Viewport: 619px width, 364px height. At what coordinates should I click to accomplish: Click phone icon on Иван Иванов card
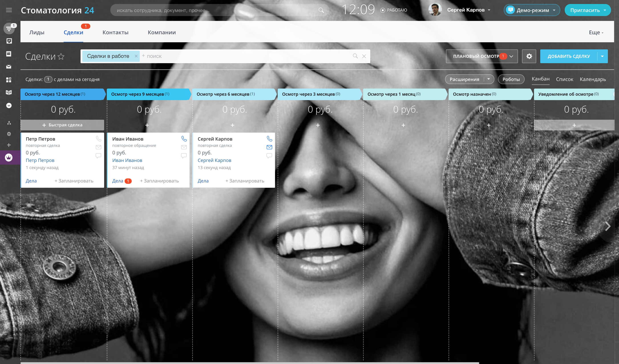point(184,139)
